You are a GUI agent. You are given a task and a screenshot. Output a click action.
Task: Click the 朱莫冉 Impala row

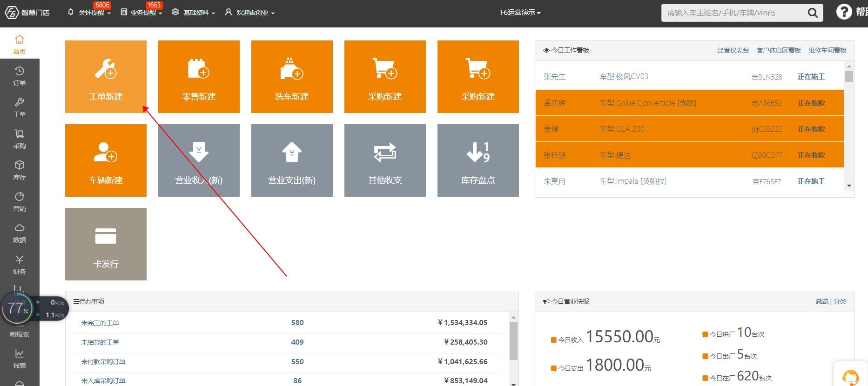point(690,181)
